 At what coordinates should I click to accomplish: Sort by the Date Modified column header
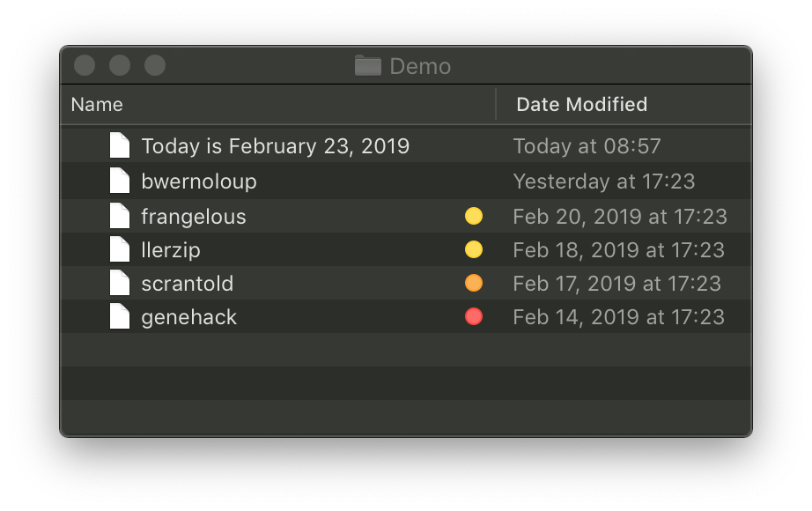point(581,105)
